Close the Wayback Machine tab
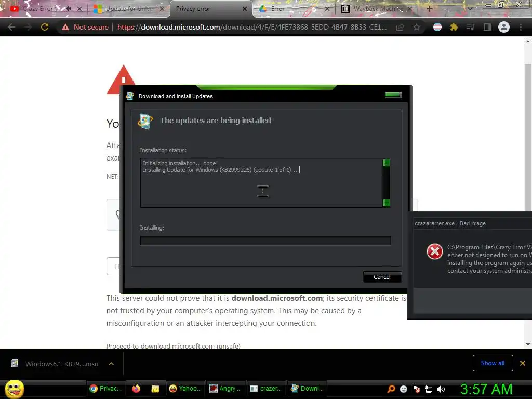 tap(410, 9)
